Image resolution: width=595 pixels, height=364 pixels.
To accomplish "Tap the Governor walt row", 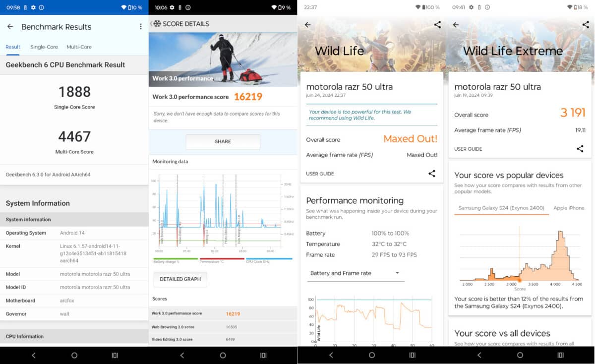I will pos(74,314).
